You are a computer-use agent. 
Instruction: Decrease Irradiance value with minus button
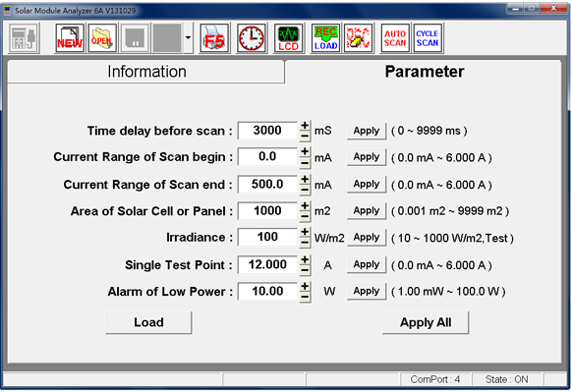[x=305, y=243]
